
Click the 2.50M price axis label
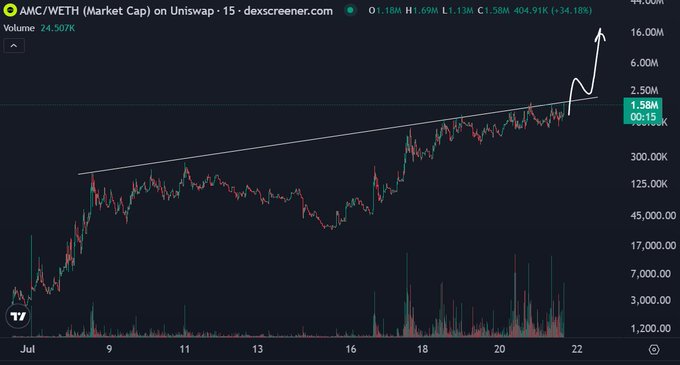click(644, 90)
